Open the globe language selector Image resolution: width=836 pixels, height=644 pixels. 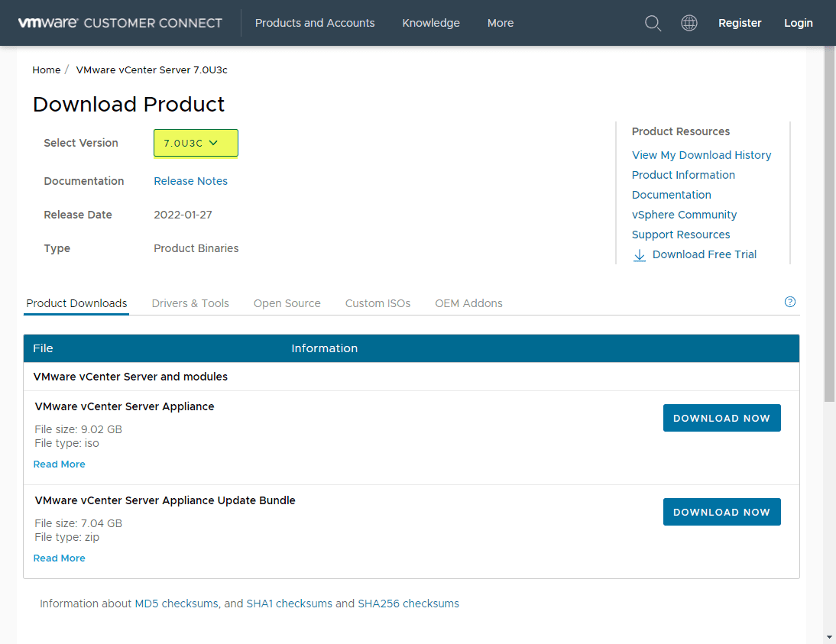pyautogui.click(x=689, y=23)
